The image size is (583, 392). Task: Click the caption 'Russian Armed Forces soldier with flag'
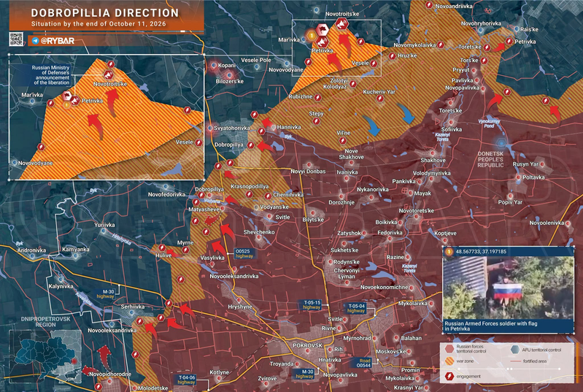pos(491,323)
